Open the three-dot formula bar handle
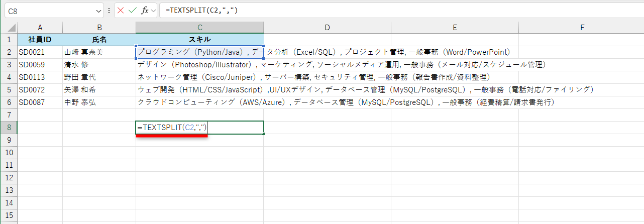This screenshot has width=644, height=224. [109, 11]
